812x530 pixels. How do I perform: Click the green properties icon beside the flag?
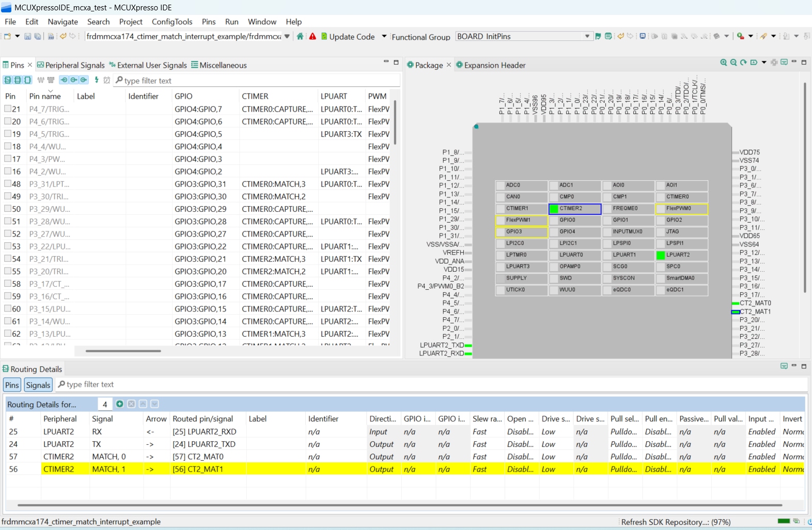(x=608, y=36)
